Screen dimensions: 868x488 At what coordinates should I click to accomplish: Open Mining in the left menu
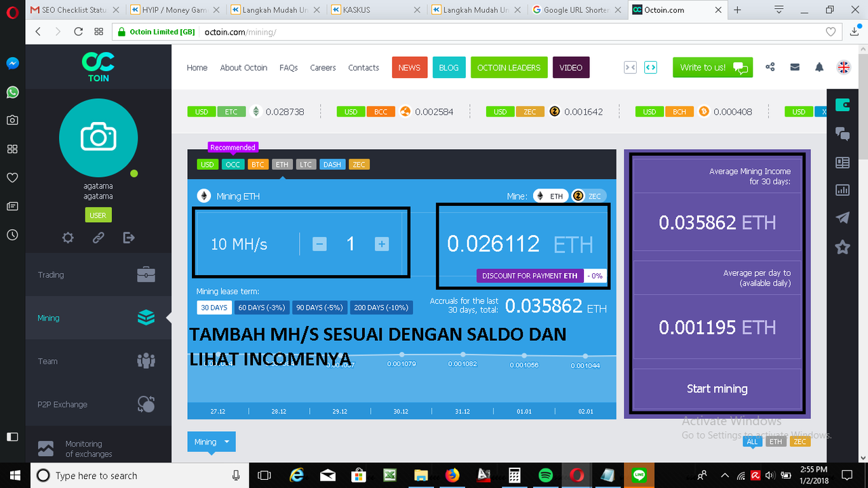click(x=98, y=318)
